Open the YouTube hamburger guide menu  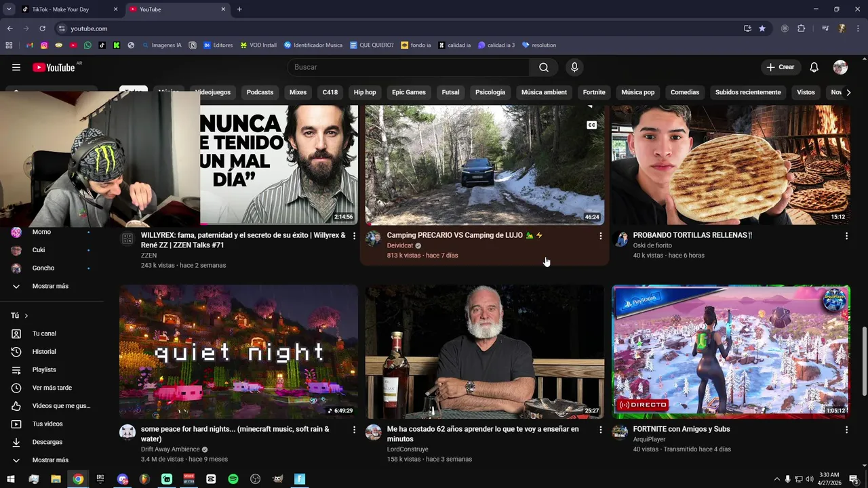pyautogui.click(x=16, y=67)
